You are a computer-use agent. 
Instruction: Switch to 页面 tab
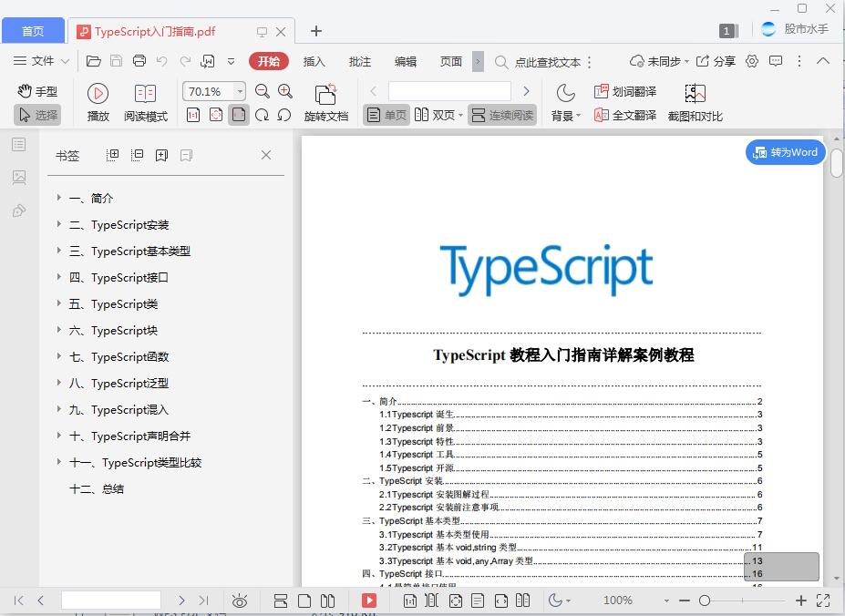click(x=451, y=61)
